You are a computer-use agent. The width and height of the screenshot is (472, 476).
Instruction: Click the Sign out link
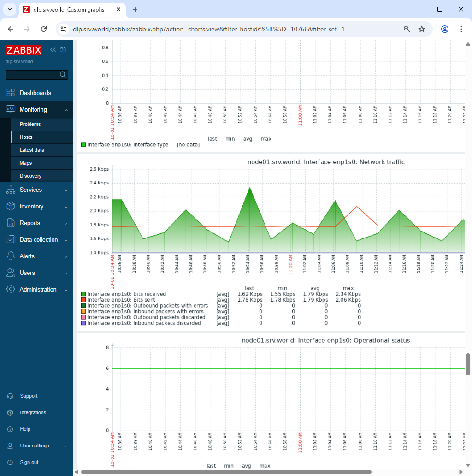click(x=29, y=462)
